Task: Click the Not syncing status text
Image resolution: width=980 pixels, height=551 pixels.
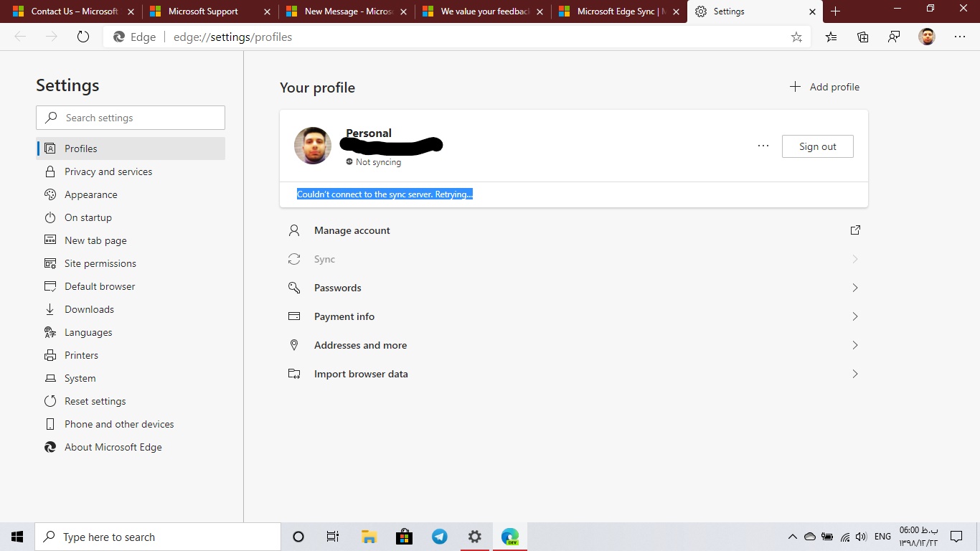Action: [378, 162]
